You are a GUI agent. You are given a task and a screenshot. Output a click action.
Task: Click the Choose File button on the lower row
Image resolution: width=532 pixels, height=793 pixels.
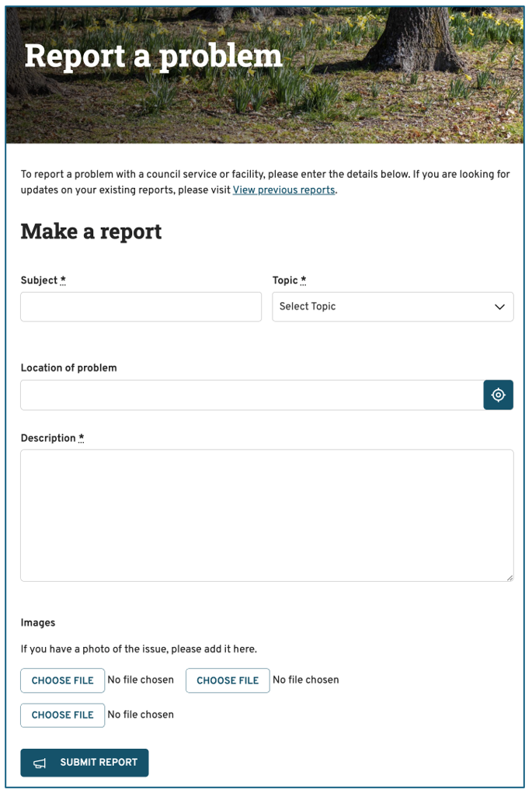coord(62,715)
